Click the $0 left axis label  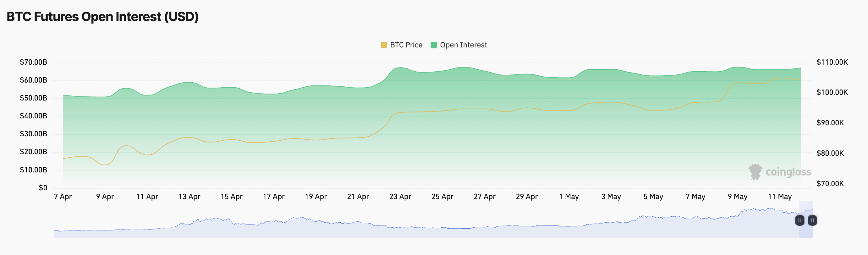43,187
